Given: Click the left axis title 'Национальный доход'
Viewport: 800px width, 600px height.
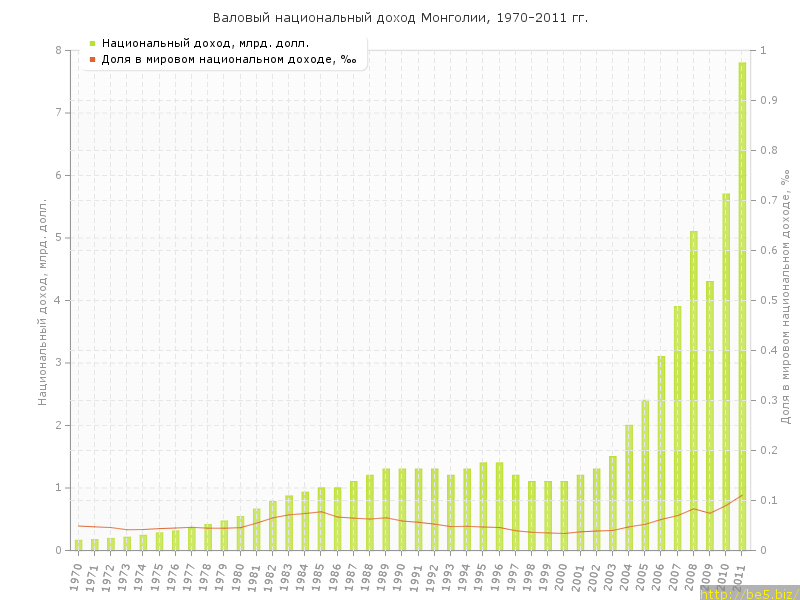Looking at the screenshot, I should coord(43,300).
